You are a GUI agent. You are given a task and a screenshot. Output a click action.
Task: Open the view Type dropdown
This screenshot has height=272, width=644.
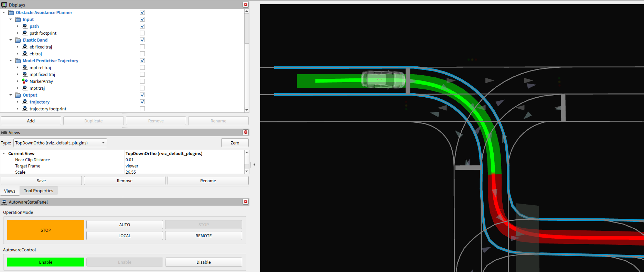[60, 143]
